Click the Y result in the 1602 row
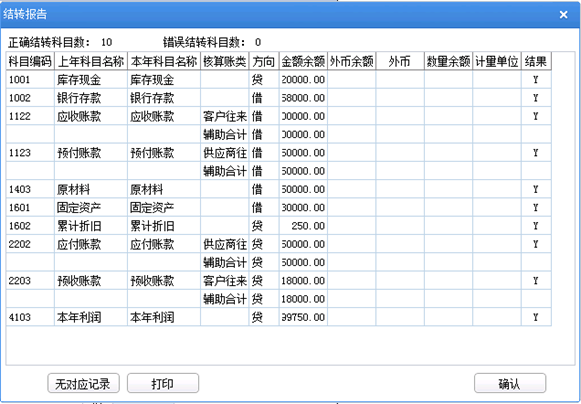This screenshot has height=404, width=581. coord(536,226)
